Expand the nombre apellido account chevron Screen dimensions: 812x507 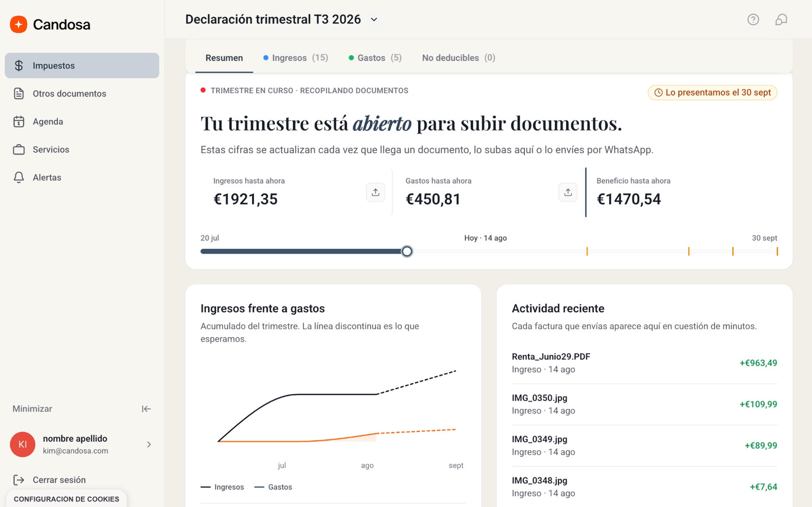coord(149,445)
